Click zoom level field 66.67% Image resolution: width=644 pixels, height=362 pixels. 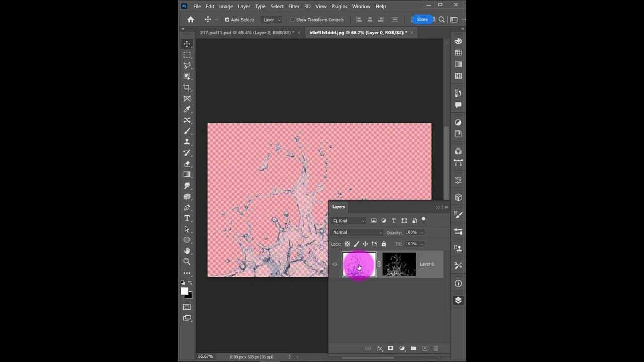206,356
